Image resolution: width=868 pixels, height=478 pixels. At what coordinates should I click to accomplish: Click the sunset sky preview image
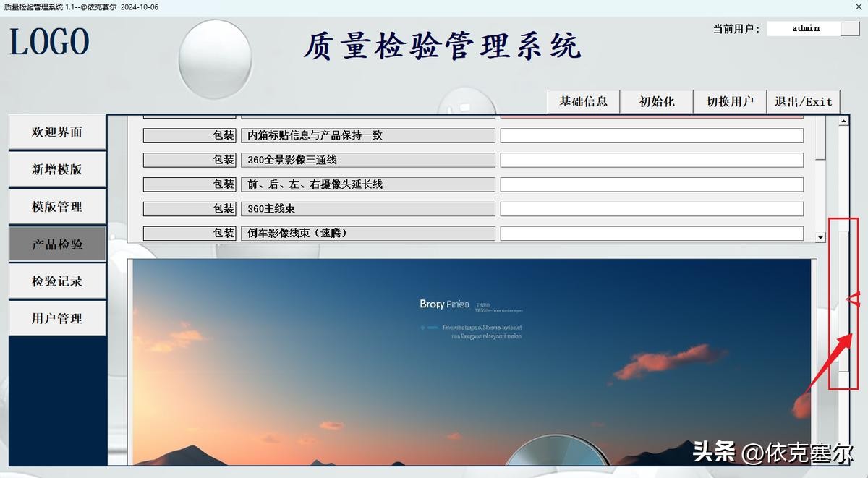472,362
